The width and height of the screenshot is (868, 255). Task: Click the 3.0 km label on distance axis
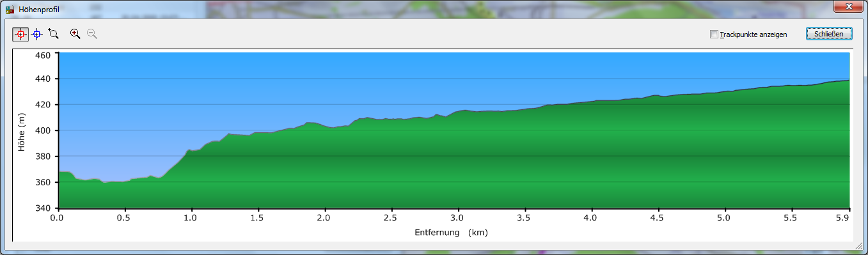(x=458, y=219)
